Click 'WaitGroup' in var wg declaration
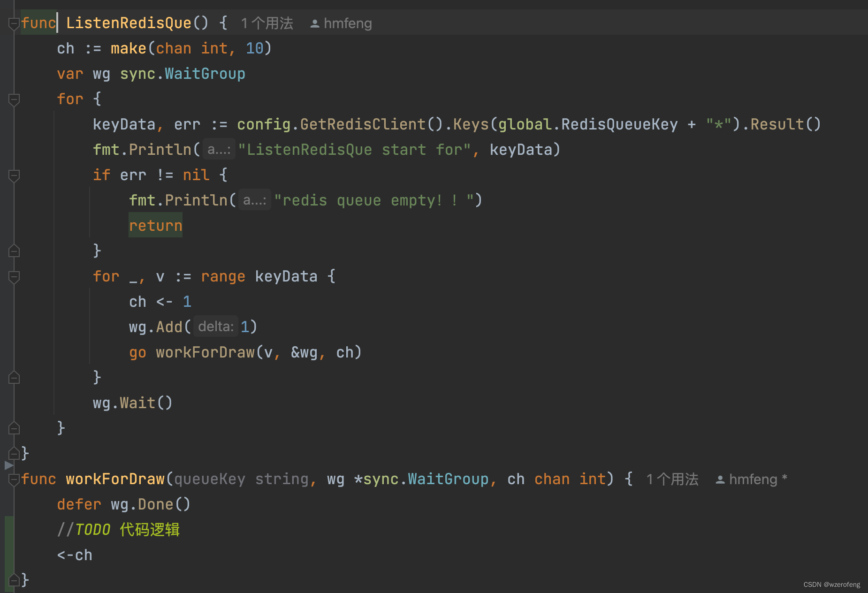 click(x=205, y=74)
